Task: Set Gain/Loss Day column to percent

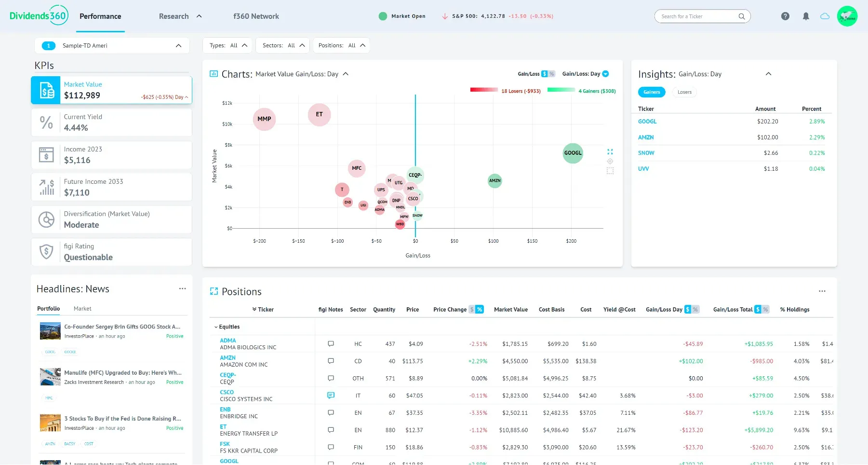Action: point(695,309)
